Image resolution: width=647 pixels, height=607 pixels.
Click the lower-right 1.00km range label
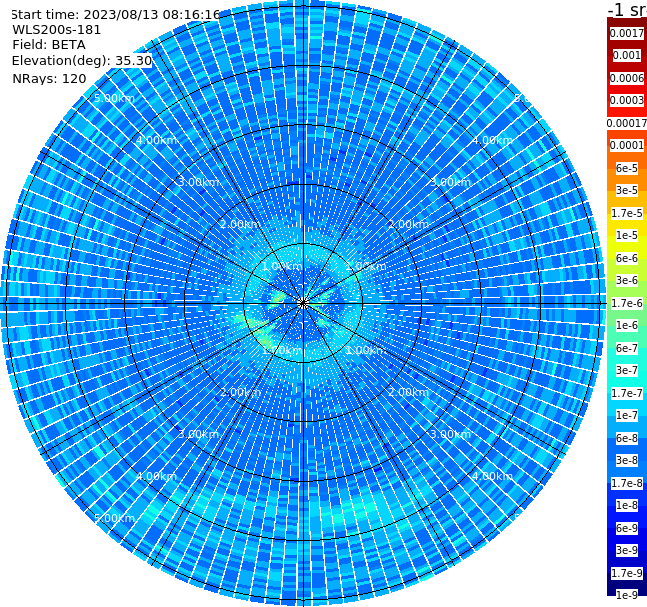tap(366, 350)
